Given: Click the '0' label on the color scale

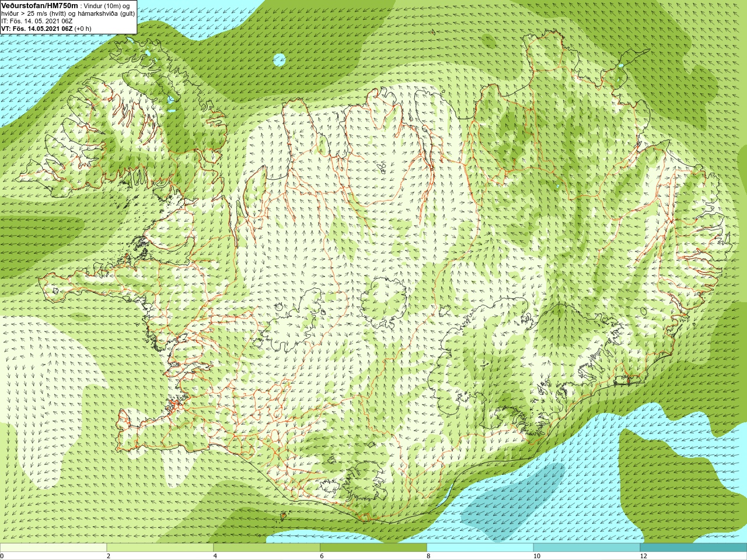Looking at the screenshot, I should click(x=2, y=556).
